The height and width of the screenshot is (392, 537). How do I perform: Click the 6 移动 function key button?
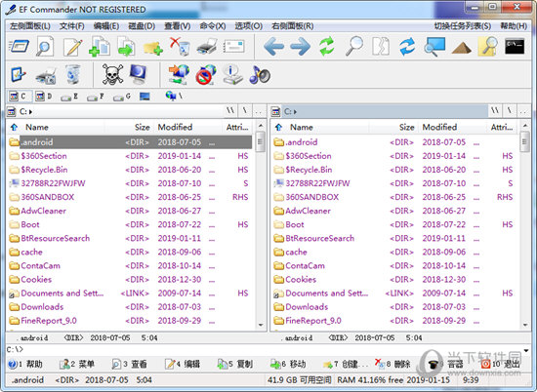288,364
